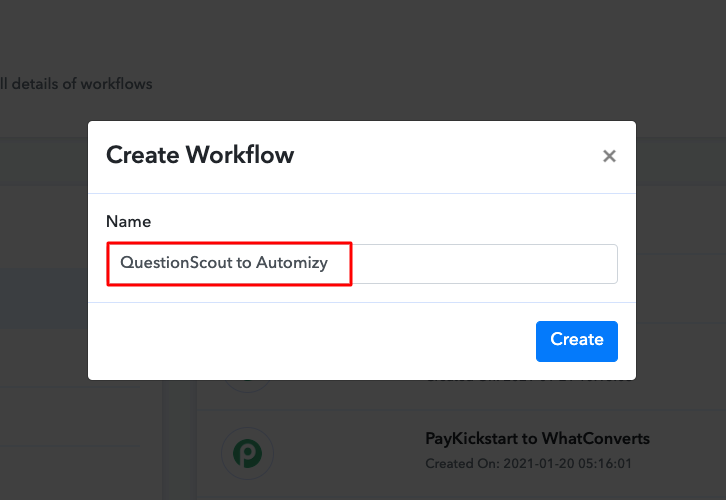Click the PayKickstart app icon
The width and height of the screenshot is (726, 500).
(247, 453)
